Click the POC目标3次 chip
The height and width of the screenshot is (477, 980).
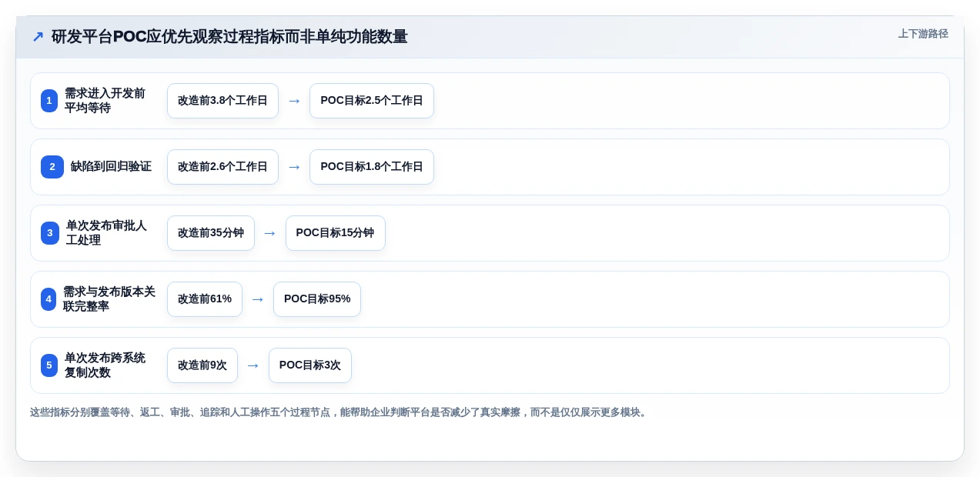pos(310,365)
